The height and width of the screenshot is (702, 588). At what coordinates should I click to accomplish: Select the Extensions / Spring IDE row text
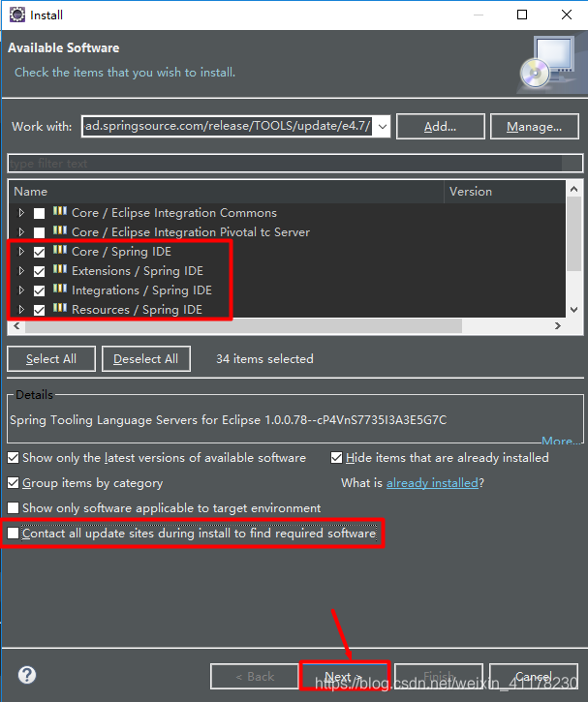pyautogui.click(x=137, y=271)
